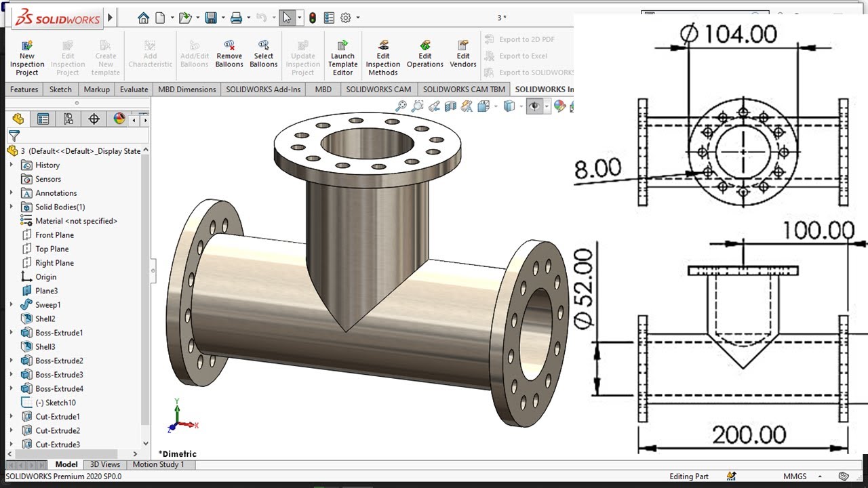Expand the Boss-Extrude1 feature
This screenshot has width=868, height=488.
click(x=11, y=333)
